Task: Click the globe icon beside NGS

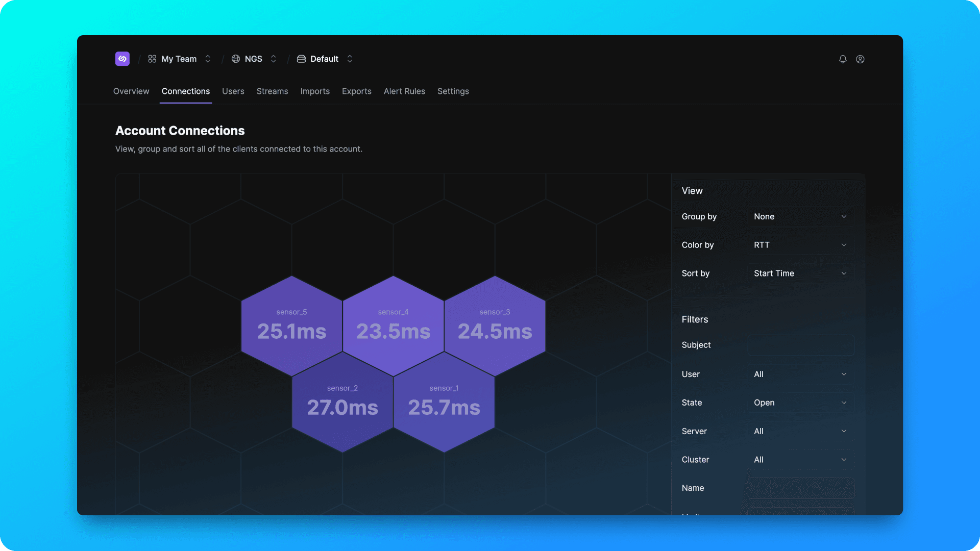Action: tap(236, 59)
